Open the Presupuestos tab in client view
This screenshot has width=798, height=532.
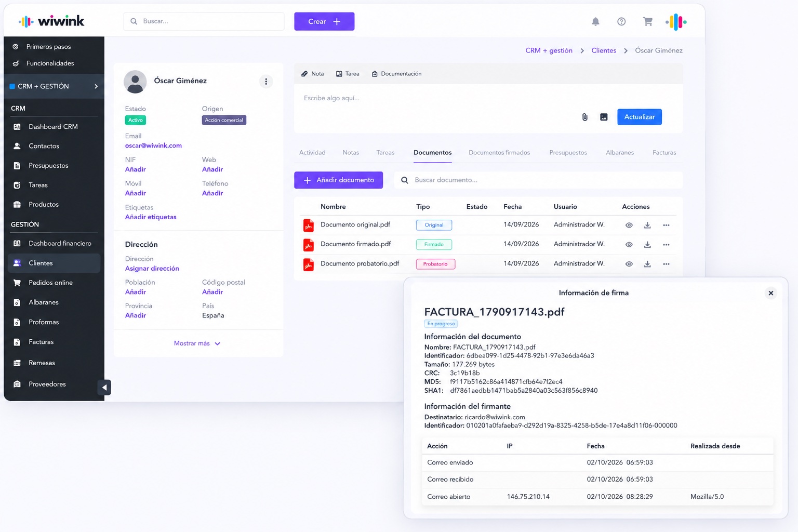click(568, 153)
